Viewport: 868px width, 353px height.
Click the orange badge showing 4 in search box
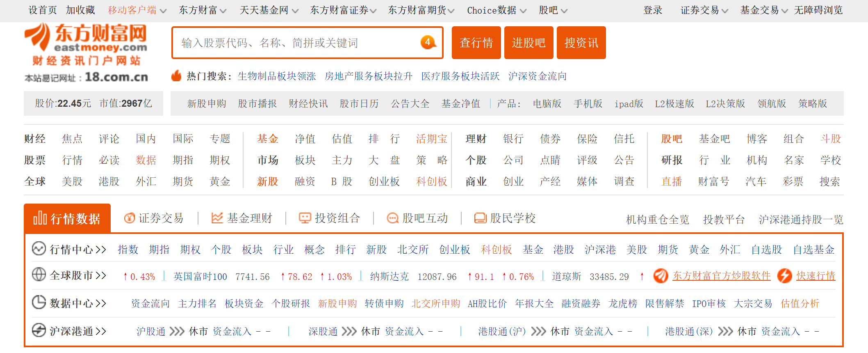tap(428, 42)
